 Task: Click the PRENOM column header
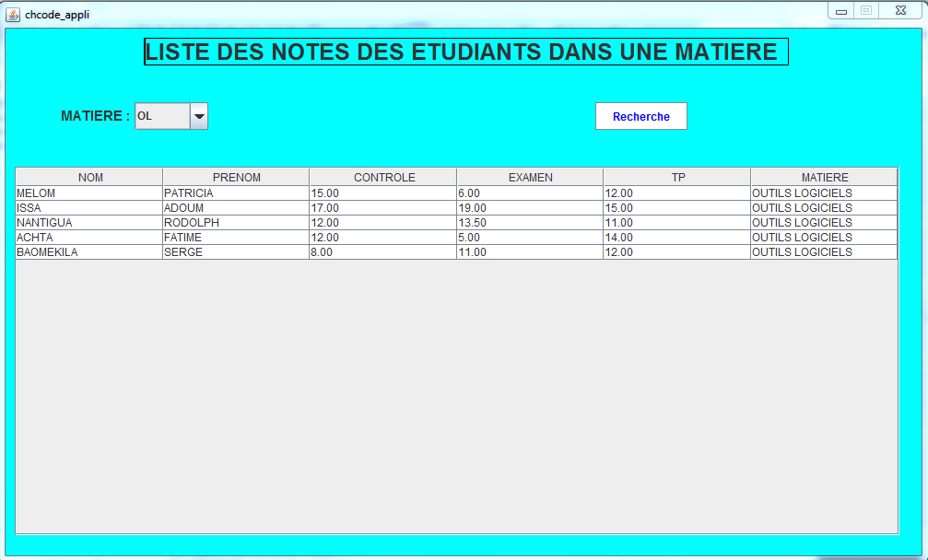[x=236, y=178]
